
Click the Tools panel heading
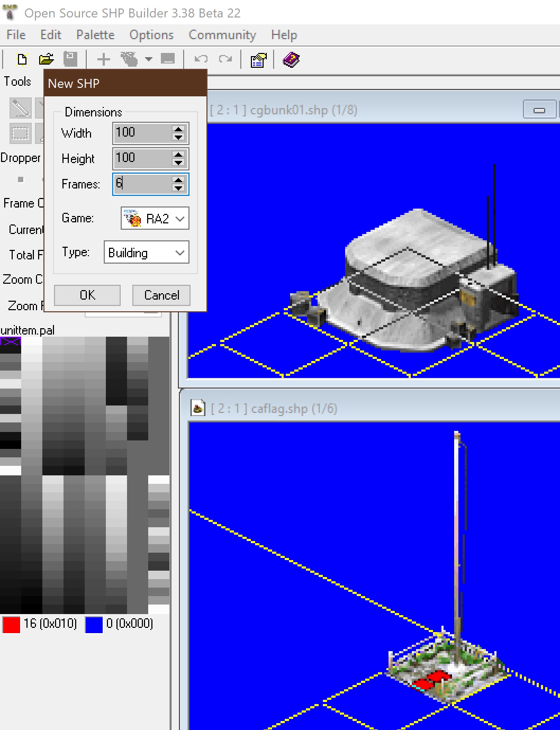(x=18, y=82)
